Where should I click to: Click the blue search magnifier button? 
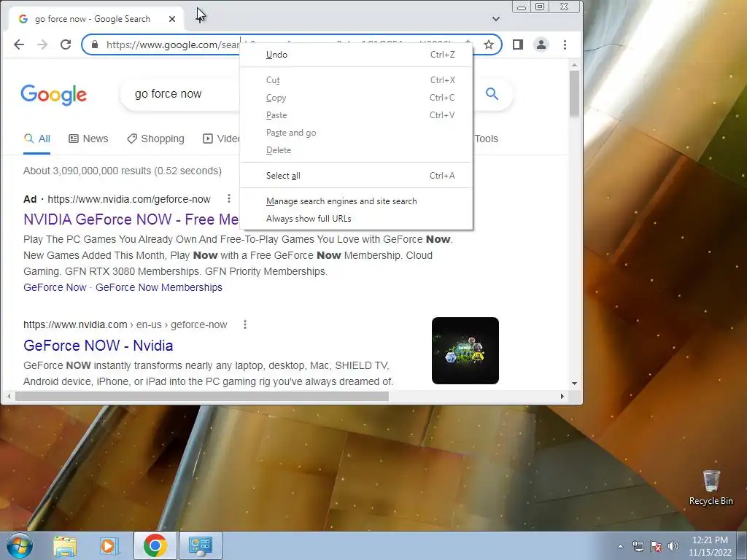pos(492,94)
